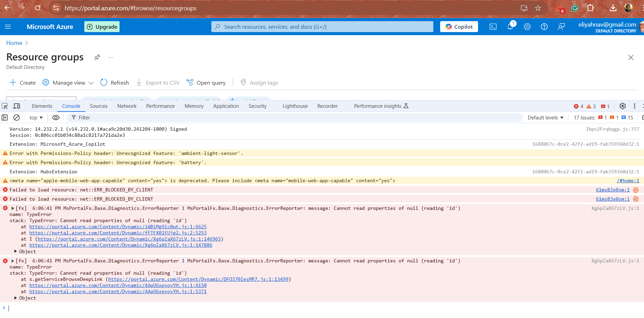The width and height of the screenshot is (644, 318).
Task: Open the Security tab
Action: pos(257,106)
